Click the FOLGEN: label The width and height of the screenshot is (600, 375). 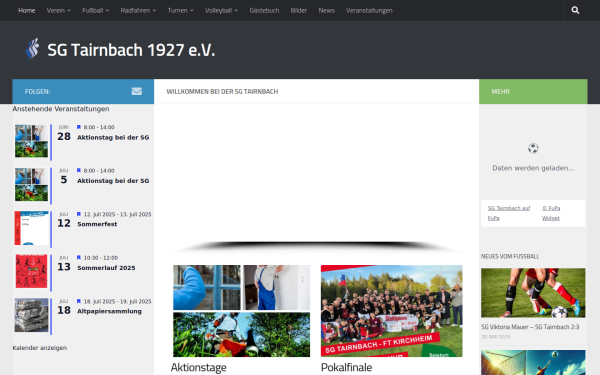(x=38, y=91)
